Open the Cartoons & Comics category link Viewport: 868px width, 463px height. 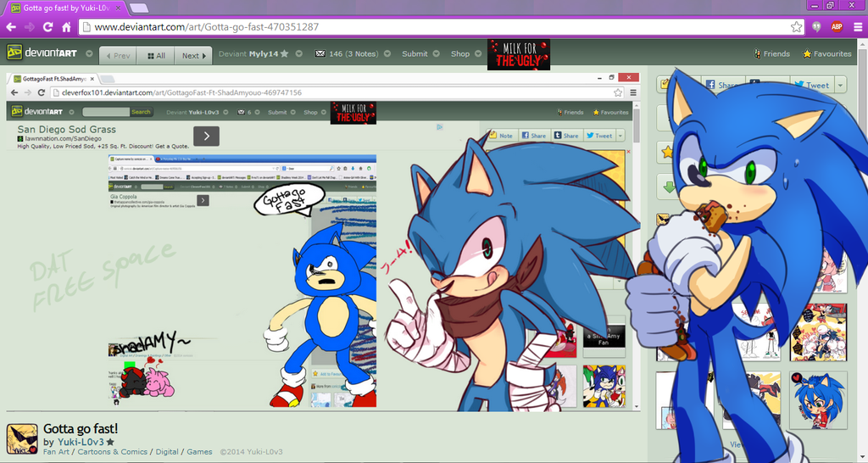[113, 451]
